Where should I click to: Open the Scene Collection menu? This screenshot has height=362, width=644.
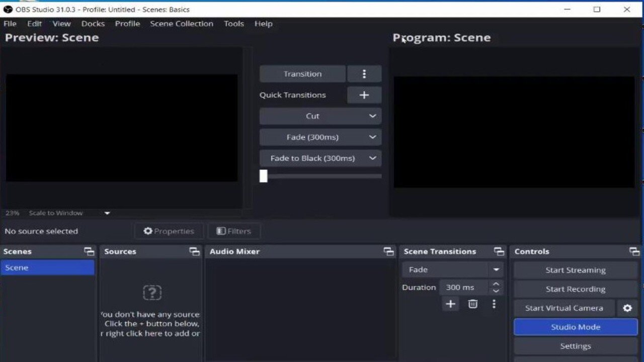pos(182,24)
